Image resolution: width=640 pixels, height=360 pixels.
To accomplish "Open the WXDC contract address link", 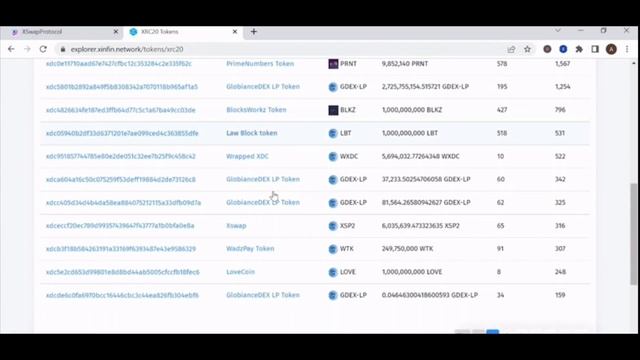I will pos(121,156).
